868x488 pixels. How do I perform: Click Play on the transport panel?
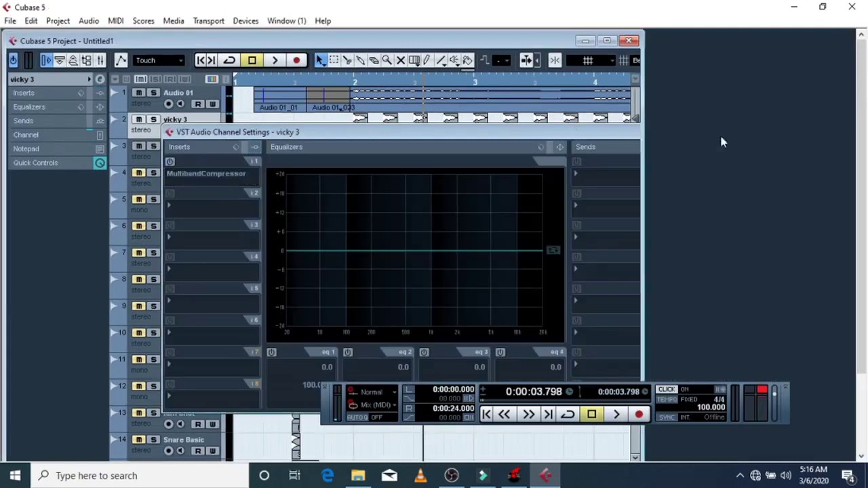pos(616,414)
